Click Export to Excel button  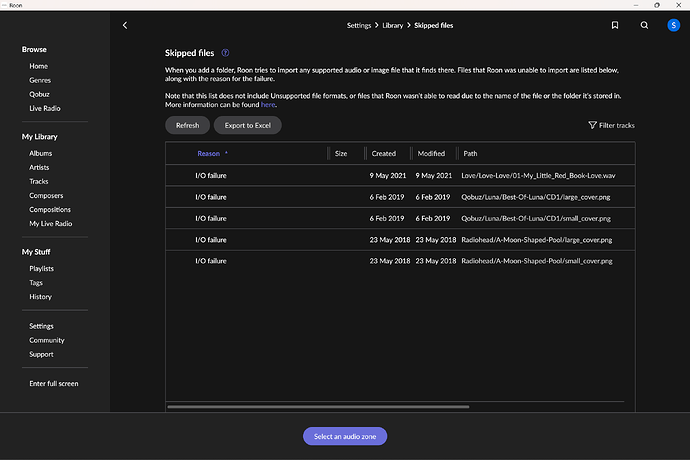(x=248, y=125)
